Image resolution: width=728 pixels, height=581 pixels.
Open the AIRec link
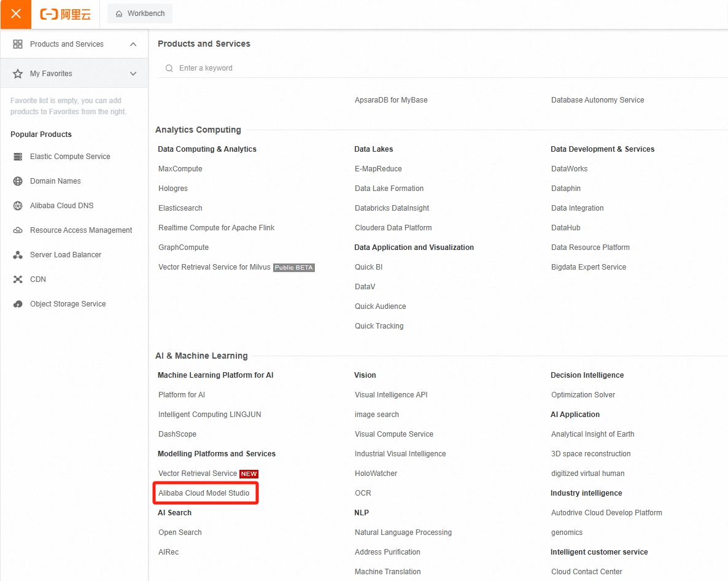(169, 552)
